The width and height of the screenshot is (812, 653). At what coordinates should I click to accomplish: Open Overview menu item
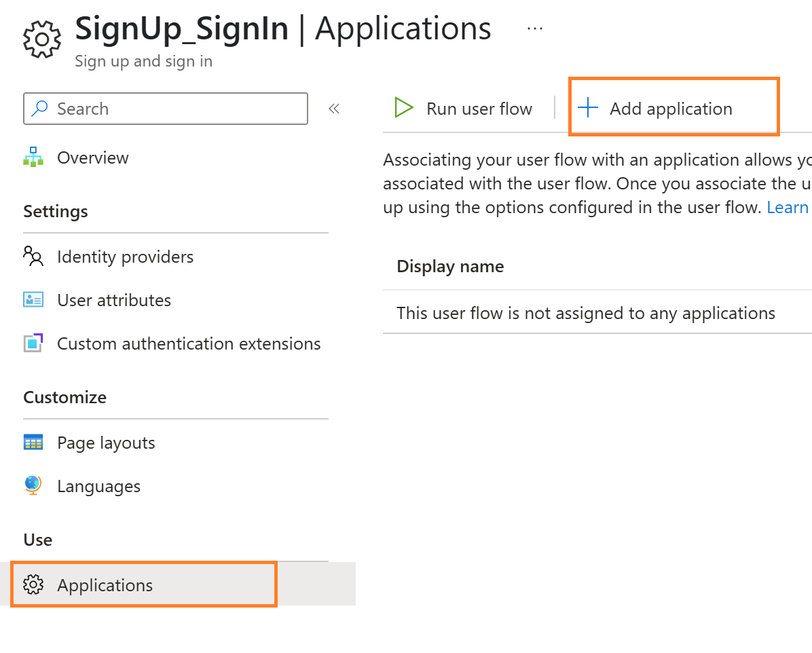click(93, 157)
